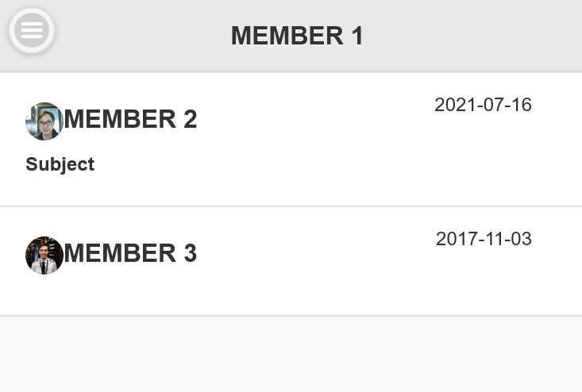
Task: Tap the MEMBER 1 header title
Action: tap(297, 36)
